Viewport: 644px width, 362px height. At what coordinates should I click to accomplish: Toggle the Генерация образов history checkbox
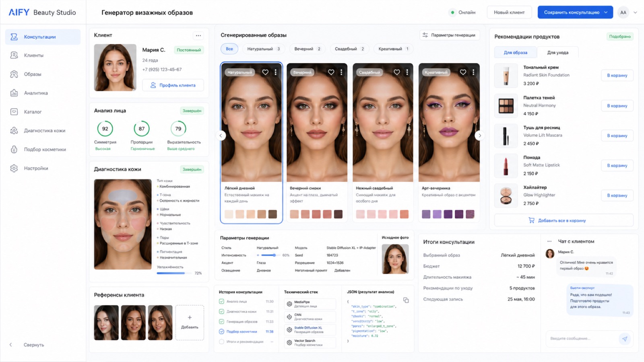pos(221,321)
